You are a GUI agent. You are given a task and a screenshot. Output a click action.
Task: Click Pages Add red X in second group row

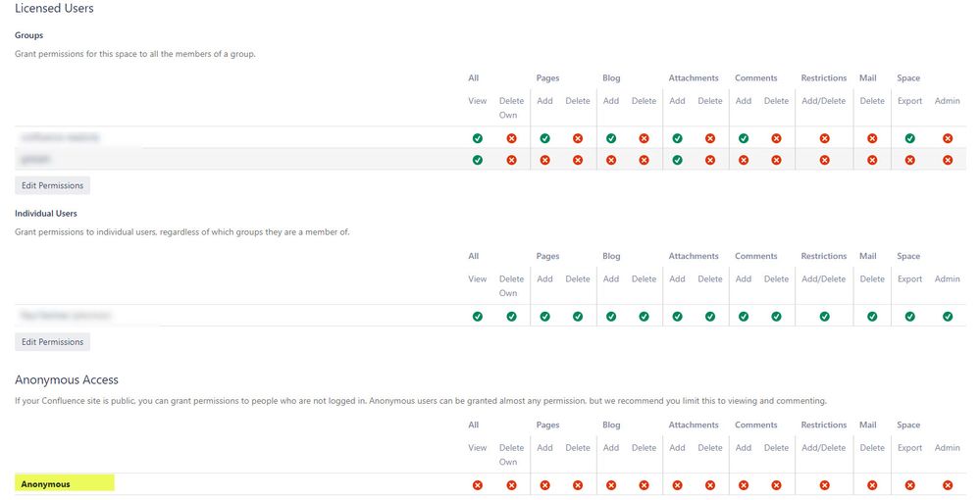(x=545, y=160)
